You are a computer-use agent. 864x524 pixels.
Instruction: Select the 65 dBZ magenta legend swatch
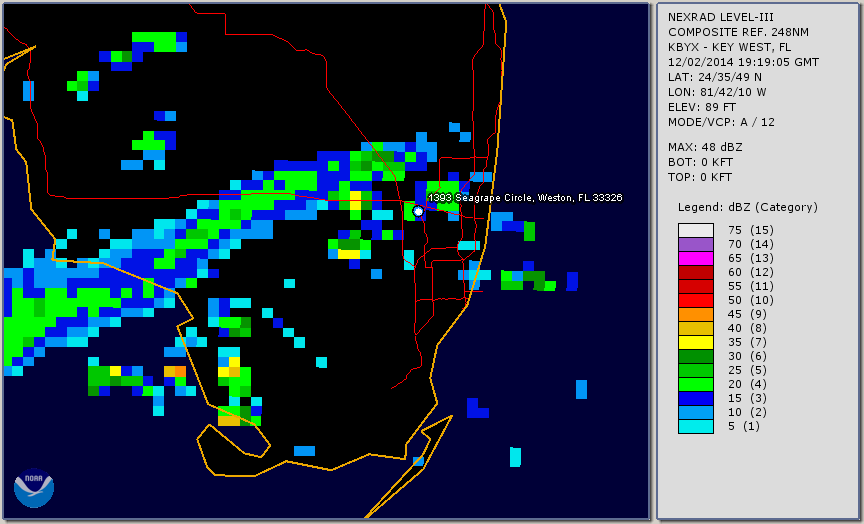pyautogui.click(x=696, y=258)
